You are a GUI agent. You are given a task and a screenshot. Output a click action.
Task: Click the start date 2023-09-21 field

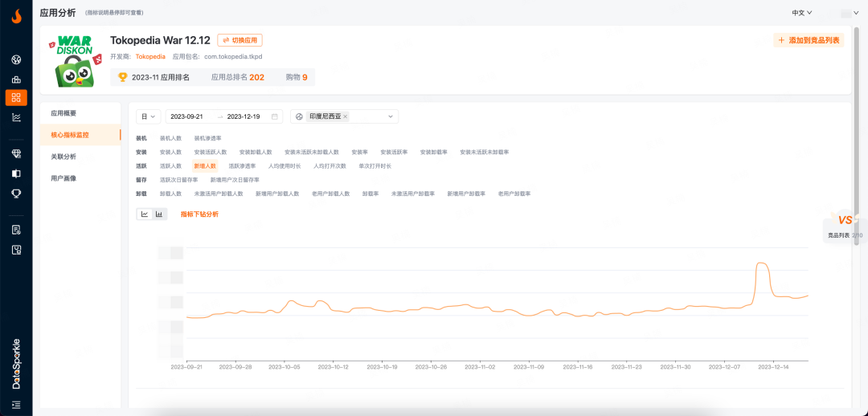click(x=186, y=116)
